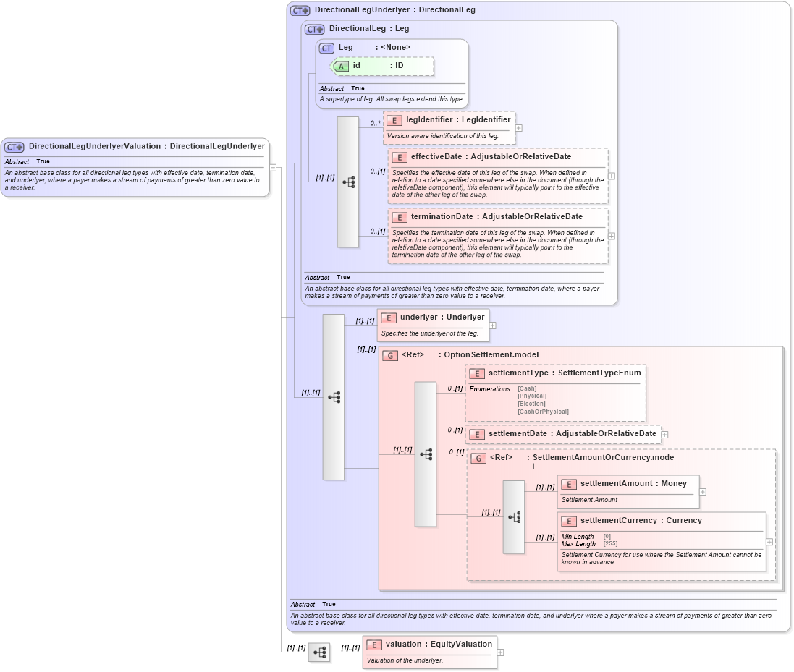The width and height of the screenshot is (794, 672).
Task: Select the E icon of underlyer : Underlyer
Action: pyautogui.click(x=388, y=317)
